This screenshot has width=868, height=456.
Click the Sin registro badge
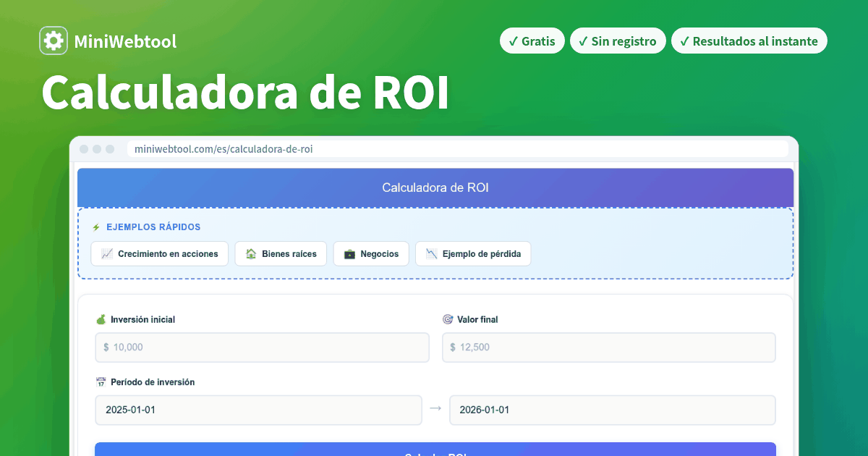pyautogui.click(x=617, y=41)
